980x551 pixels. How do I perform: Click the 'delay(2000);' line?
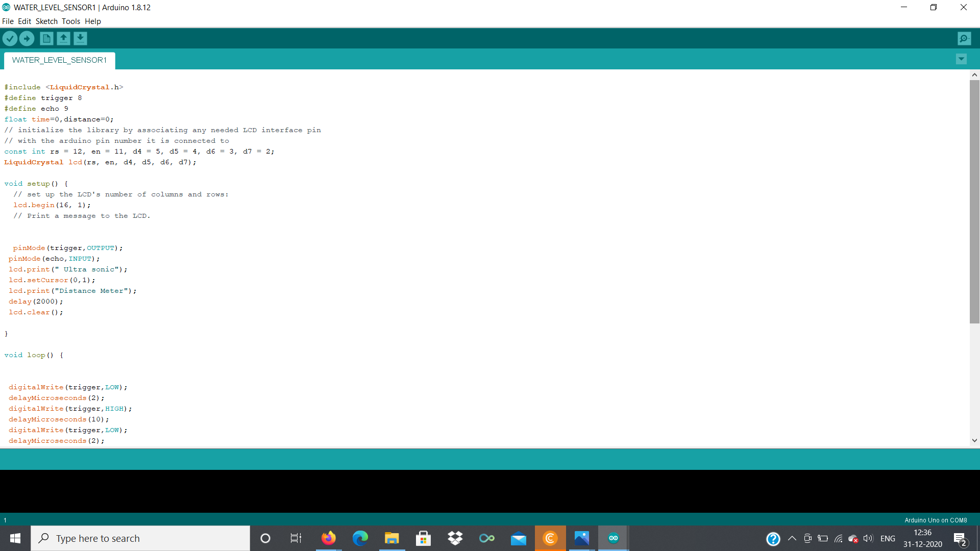tap(36, 302)
